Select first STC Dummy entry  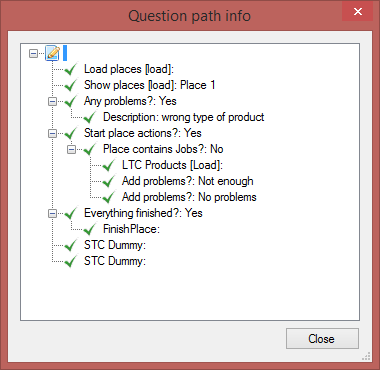coord(115,245)
